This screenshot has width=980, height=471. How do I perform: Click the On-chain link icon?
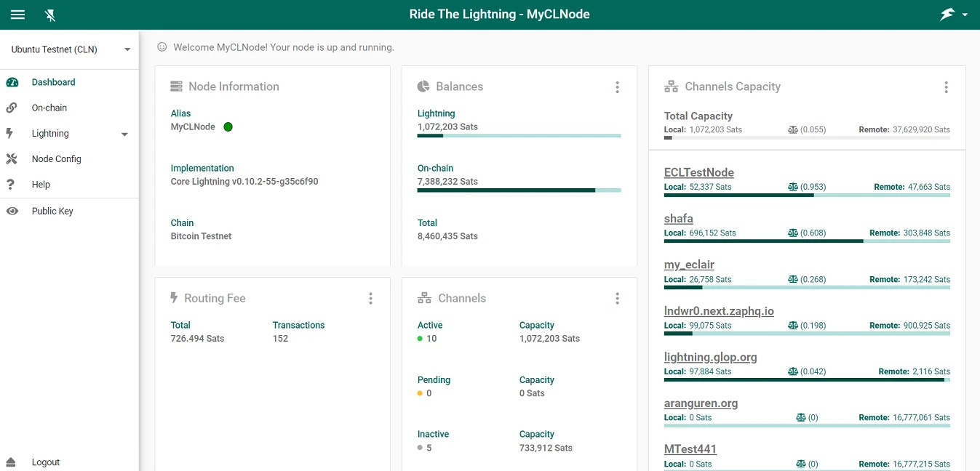(12, 108)
